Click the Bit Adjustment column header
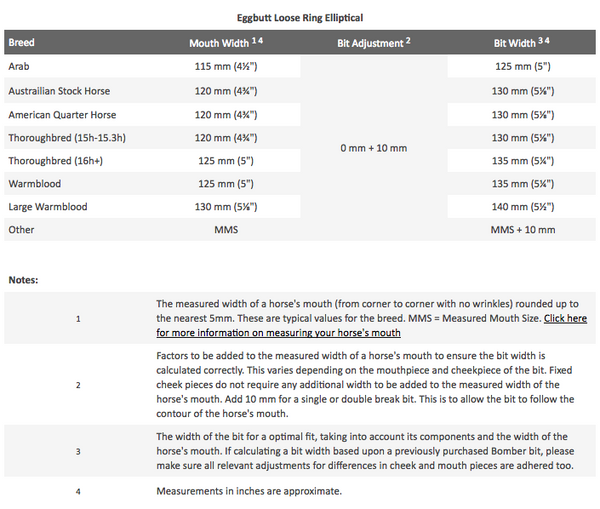 373,44
